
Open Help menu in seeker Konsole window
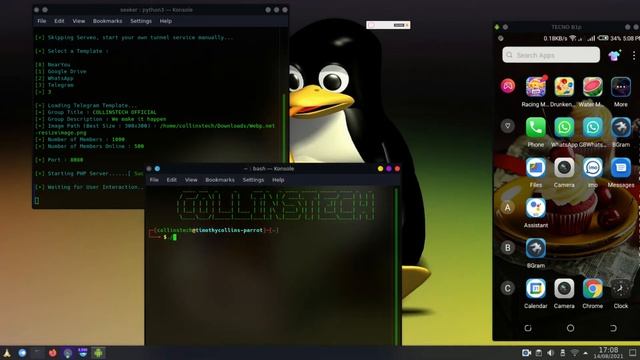(165, 21)
